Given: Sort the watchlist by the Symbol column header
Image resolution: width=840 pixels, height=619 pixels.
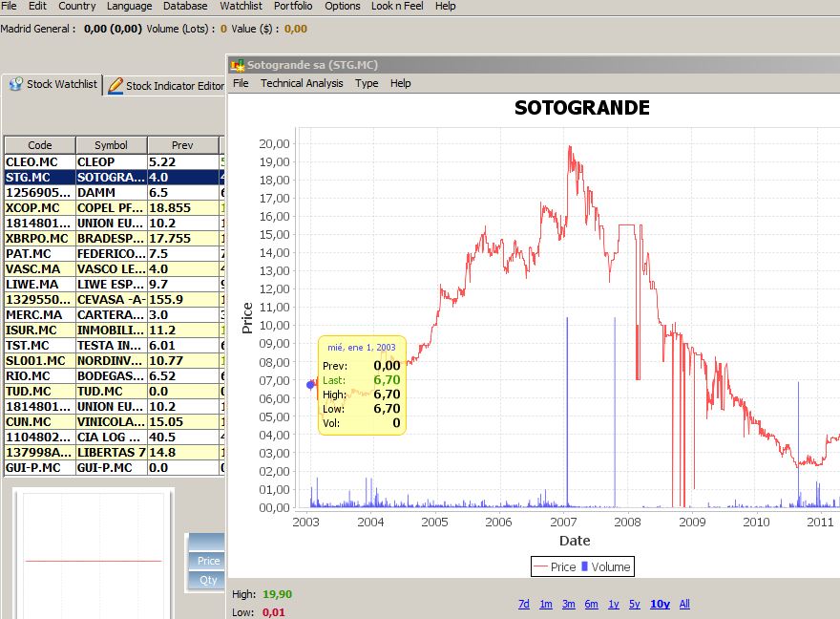Looking at the screenshot, I should pyautogui.click(x=111, y=145).
